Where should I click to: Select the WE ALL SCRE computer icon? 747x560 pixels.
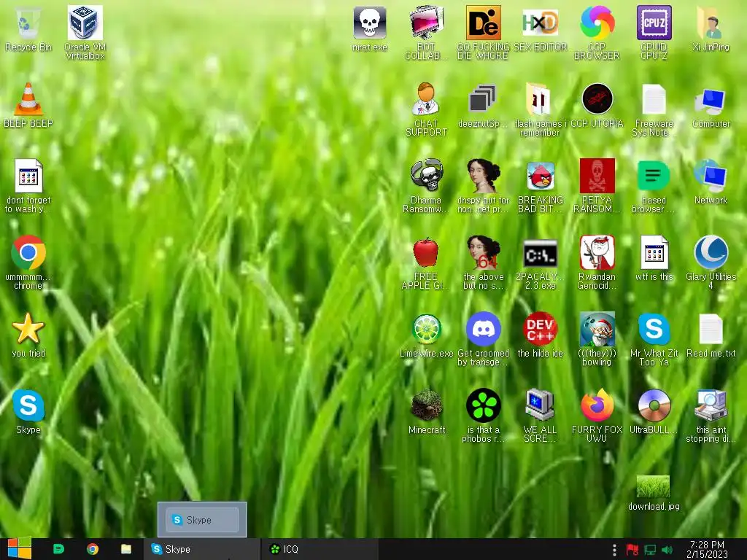coord(540,405)
